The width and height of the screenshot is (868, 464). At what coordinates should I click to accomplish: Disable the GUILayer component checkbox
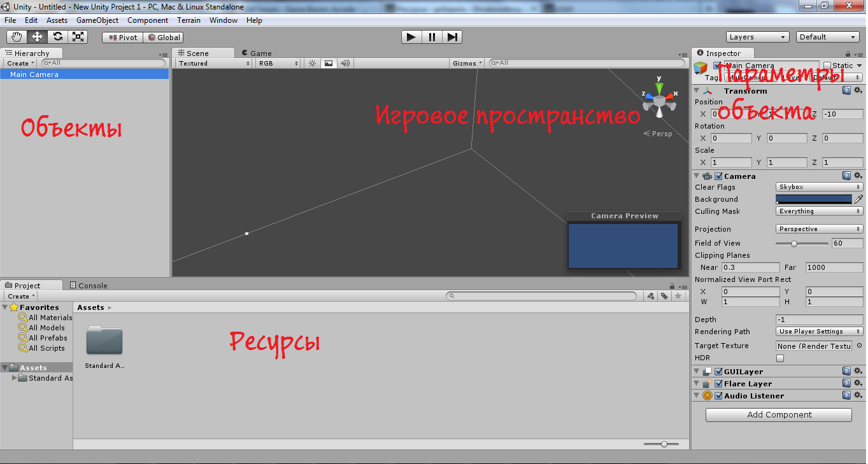point(719,372)
